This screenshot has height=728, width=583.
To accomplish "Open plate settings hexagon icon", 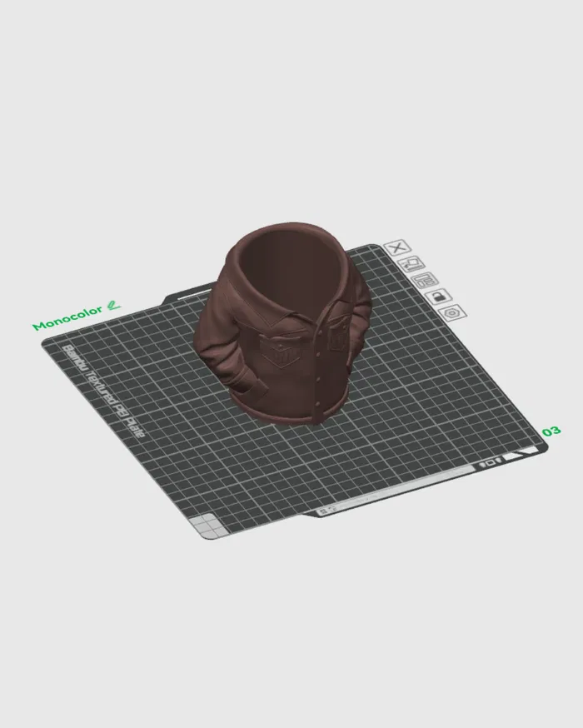I will click(452, 313).
